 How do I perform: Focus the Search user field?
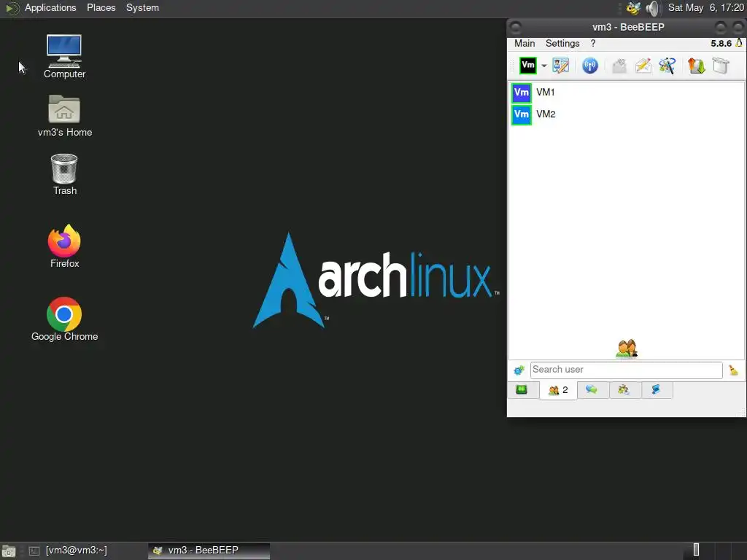tap(626, 370)
